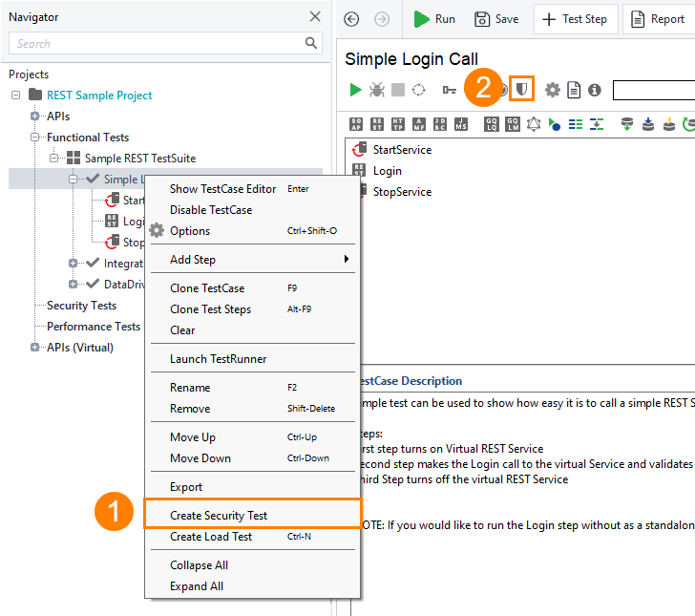Close the Navigator panel

[315, 16]
